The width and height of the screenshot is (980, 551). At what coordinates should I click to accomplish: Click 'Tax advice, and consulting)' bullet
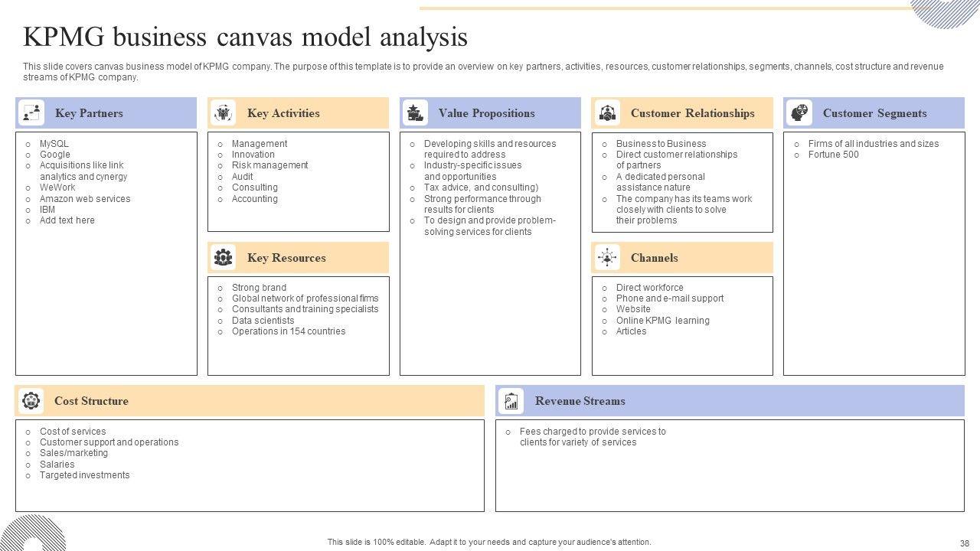tap(482, 187)
